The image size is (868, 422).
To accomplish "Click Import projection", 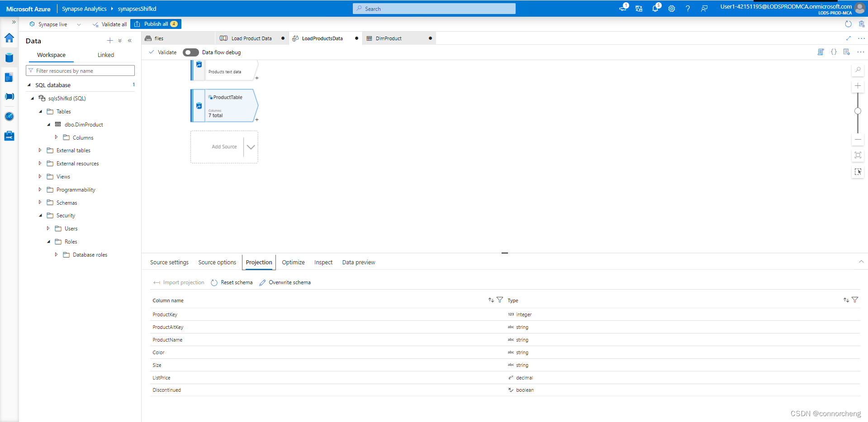I will (179, 282).
